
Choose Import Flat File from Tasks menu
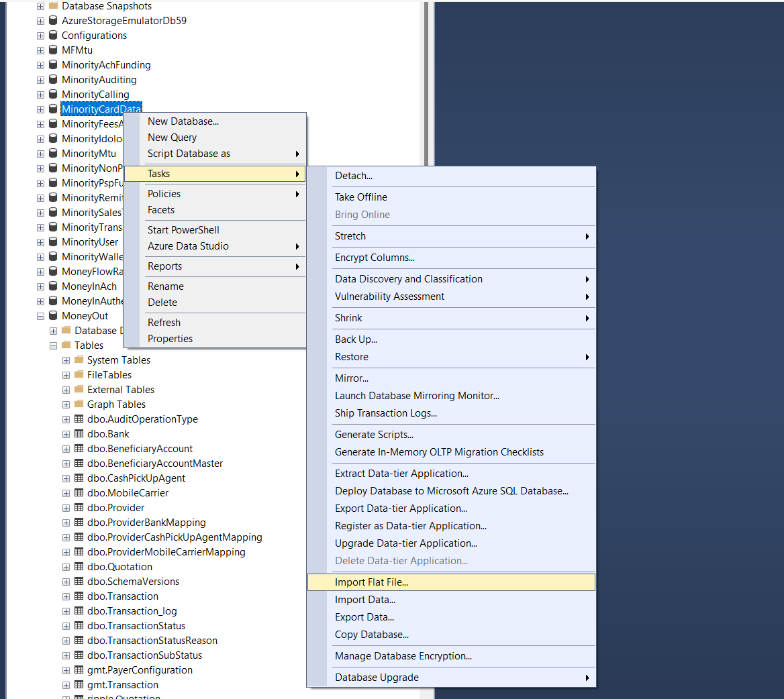coord(371,582)
